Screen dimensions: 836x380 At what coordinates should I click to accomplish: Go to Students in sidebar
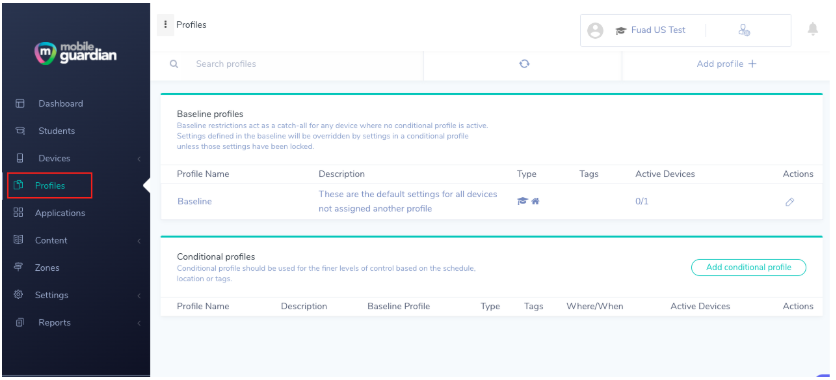57,131
